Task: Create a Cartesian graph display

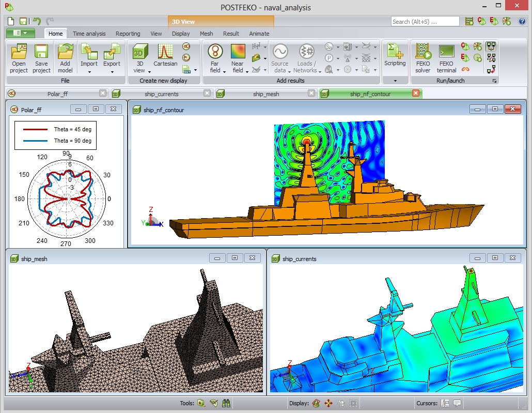Action: [165, 55]
